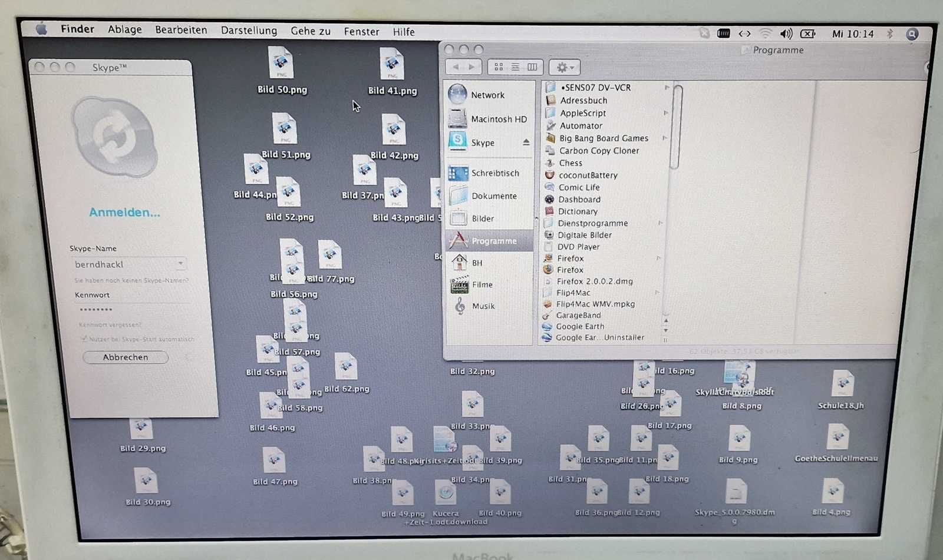Select Comic Life in Programme list

(579, 187)
